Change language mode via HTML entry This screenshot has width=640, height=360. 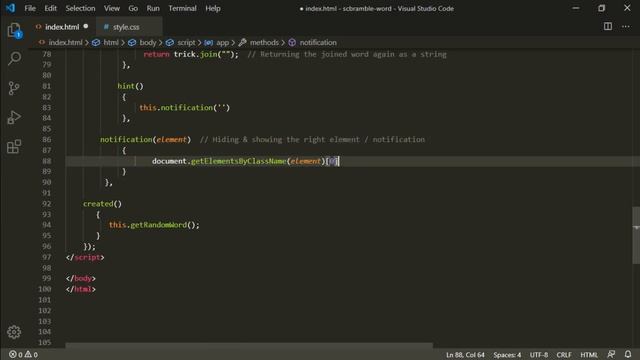[589, 355]
